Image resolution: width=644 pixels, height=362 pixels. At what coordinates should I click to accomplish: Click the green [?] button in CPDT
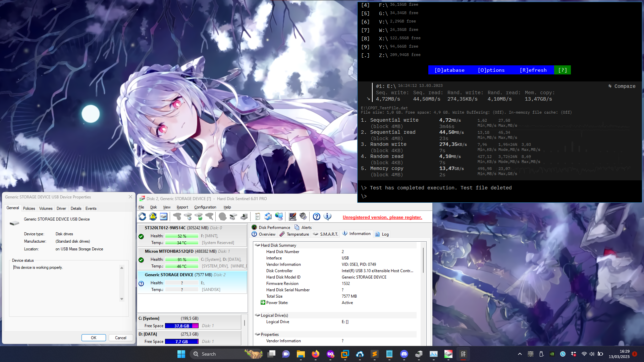click(x=562, y=70)
